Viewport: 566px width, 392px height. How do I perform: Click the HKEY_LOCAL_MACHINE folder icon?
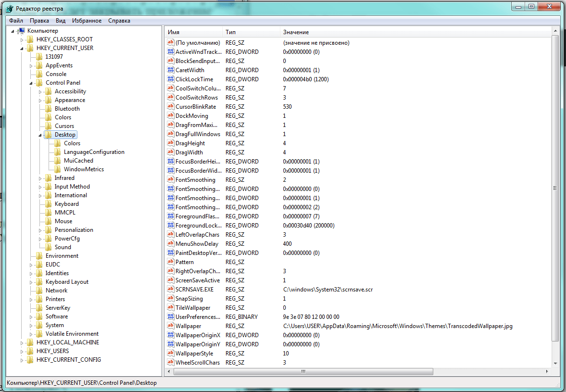coord(30,342)
